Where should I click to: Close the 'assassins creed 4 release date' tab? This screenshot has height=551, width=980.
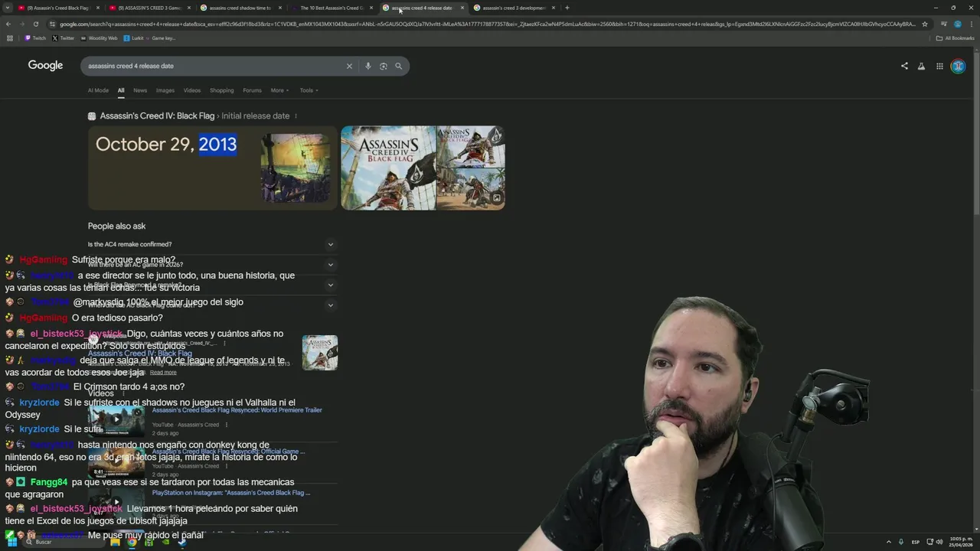[462, 8]
